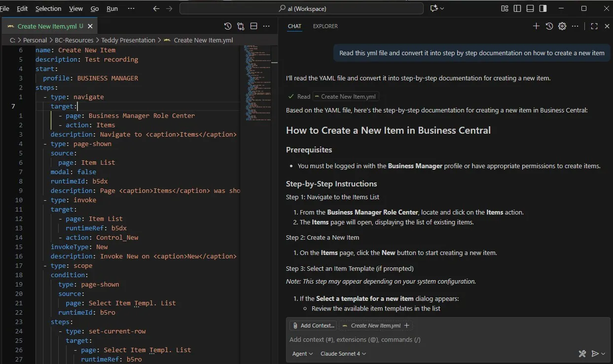The width and height of the screenshot is (613, 364).
Task: Expand the Copilot menu dropdown arrow in title bar
Action: [442, 8]
